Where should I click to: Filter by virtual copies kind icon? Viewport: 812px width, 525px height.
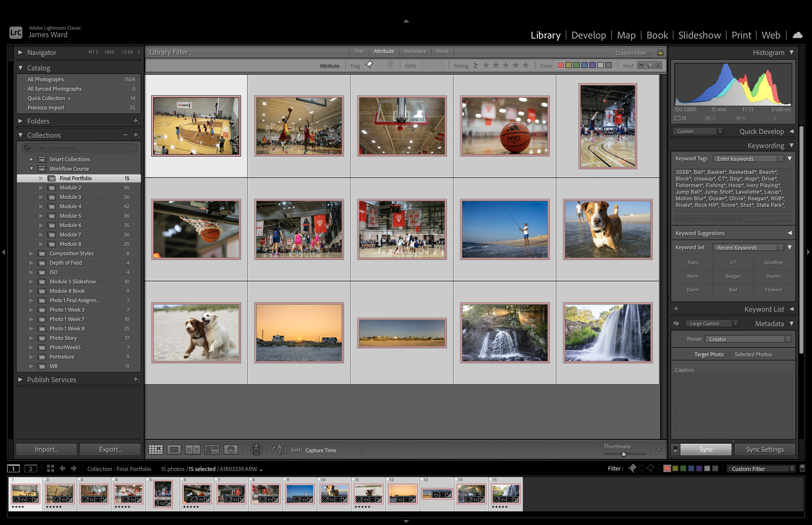pos(650,65)
